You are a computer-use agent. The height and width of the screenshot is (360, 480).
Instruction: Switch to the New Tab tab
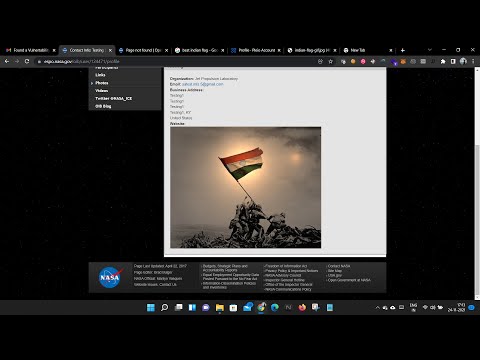[x=368, y=50]
